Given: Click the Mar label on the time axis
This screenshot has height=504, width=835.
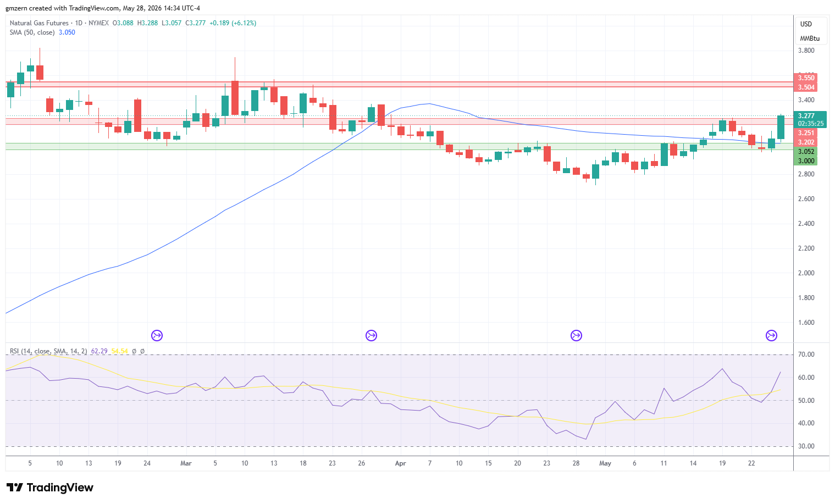Looking at the screenshot, I should [x=186, y=463].
